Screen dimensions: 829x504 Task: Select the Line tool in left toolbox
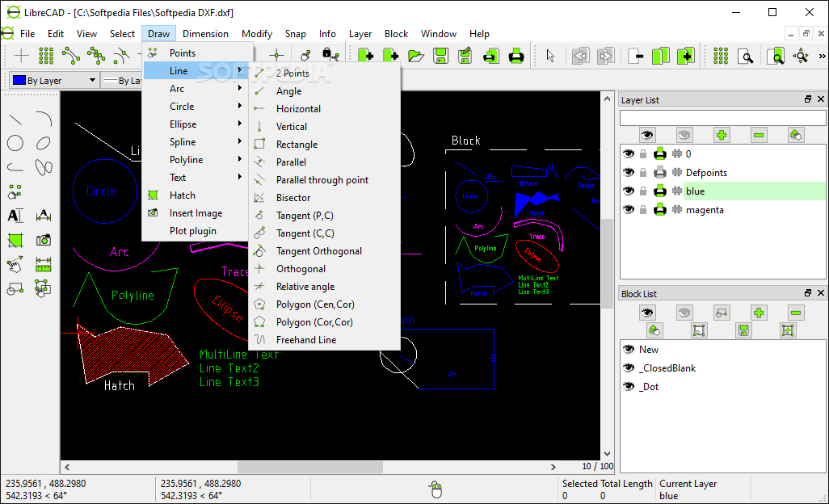pos(15,119)
